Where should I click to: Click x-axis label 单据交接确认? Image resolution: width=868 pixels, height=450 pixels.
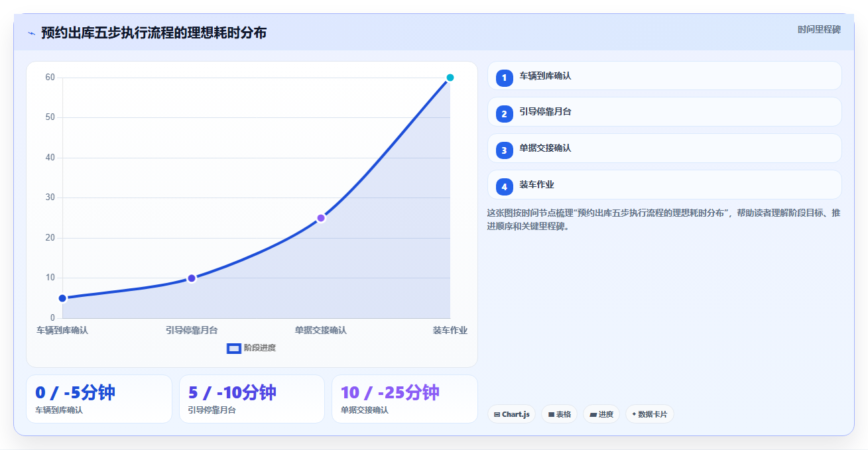(x=321, y=330)
